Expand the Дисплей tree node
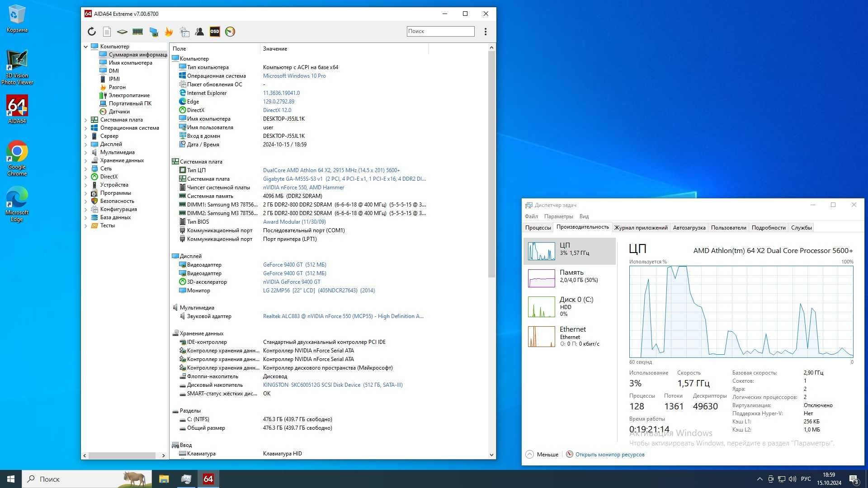868x488 pixels. (x=86, y=144)
